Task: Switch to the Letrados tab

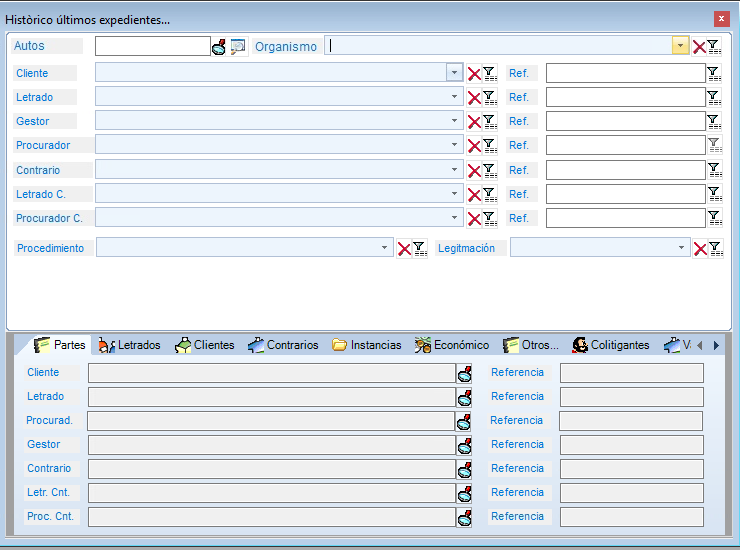Action: coord(130,345)
